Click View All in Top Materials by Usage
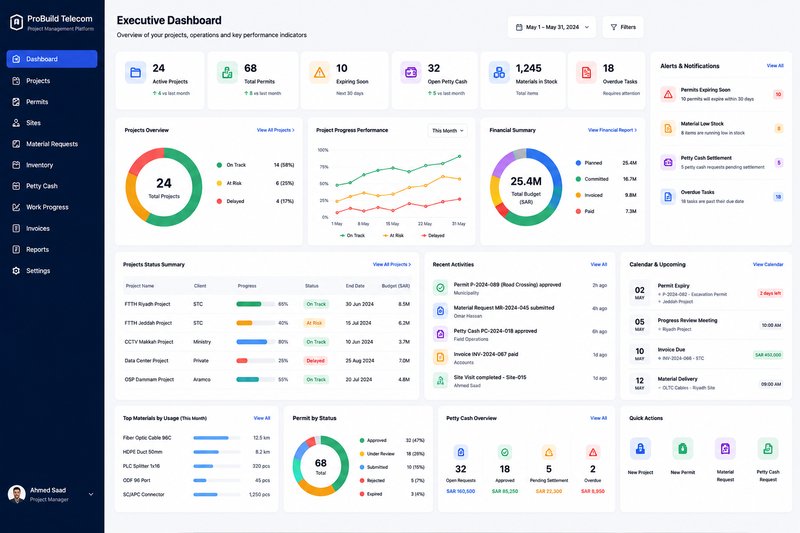The image size is (800, 533). click(x=262, y=418)
